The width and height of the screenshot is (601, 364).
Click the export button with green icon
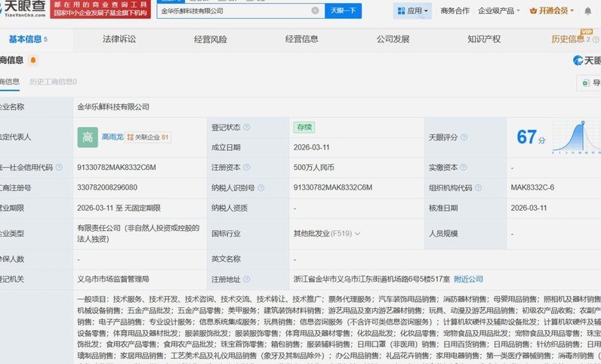coord(589,82)
